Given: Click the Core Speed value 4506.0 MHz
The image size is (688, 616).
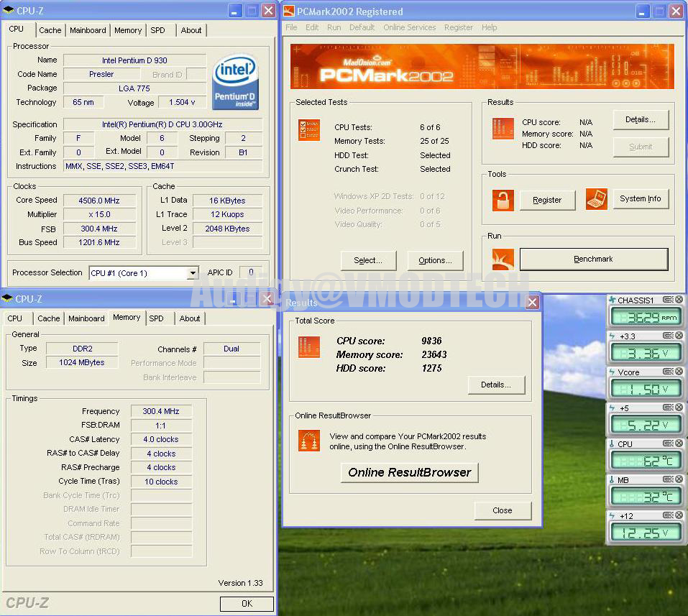Looking at the screenshot, I should [99, 201].
